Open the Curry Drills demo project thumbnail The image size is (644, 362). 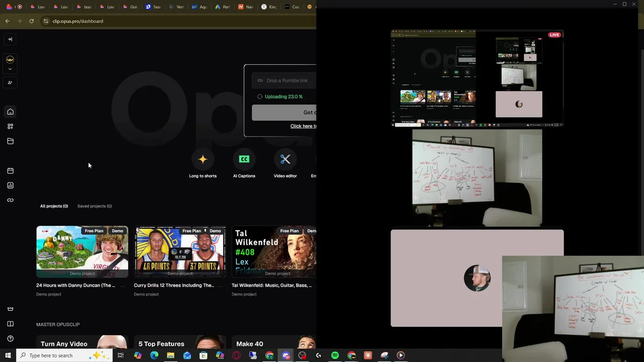[180, 252]
